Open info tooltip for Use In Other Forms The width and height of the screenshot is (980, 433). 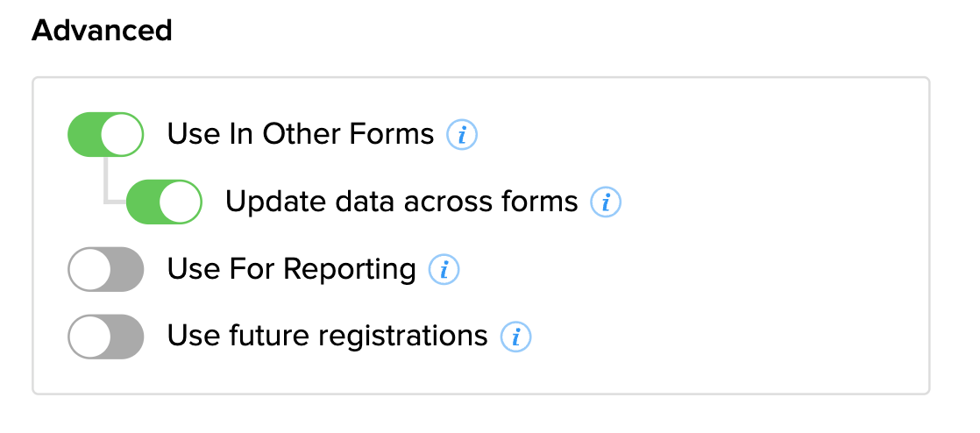point(462,135)
